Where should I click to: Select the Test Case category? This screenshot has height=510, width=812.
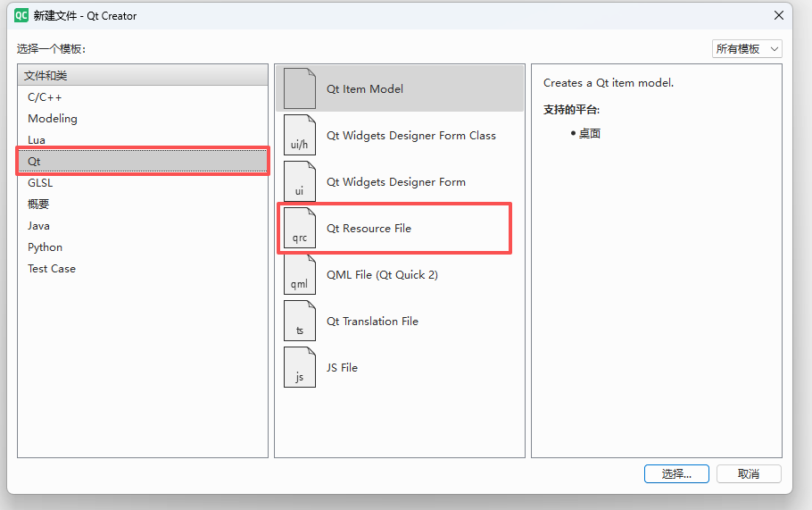coord(143,269)
